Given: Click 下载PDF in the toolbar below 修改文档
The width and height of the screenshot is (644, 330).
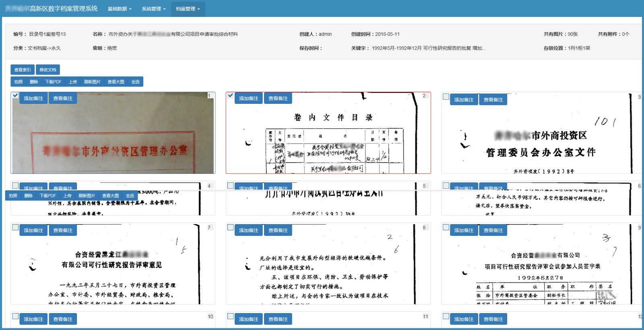Looking at the screenshot, I should point(53,82).
